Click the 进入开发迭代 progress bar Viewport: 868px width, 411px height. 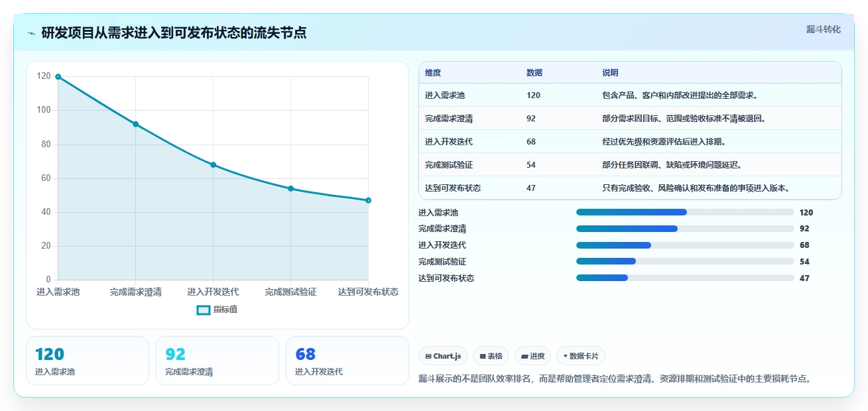(x=685, y=245)
